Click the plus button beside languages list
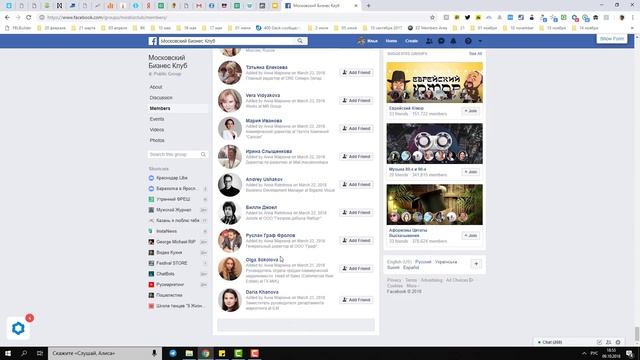640x360 pixels. pos(476,264)
